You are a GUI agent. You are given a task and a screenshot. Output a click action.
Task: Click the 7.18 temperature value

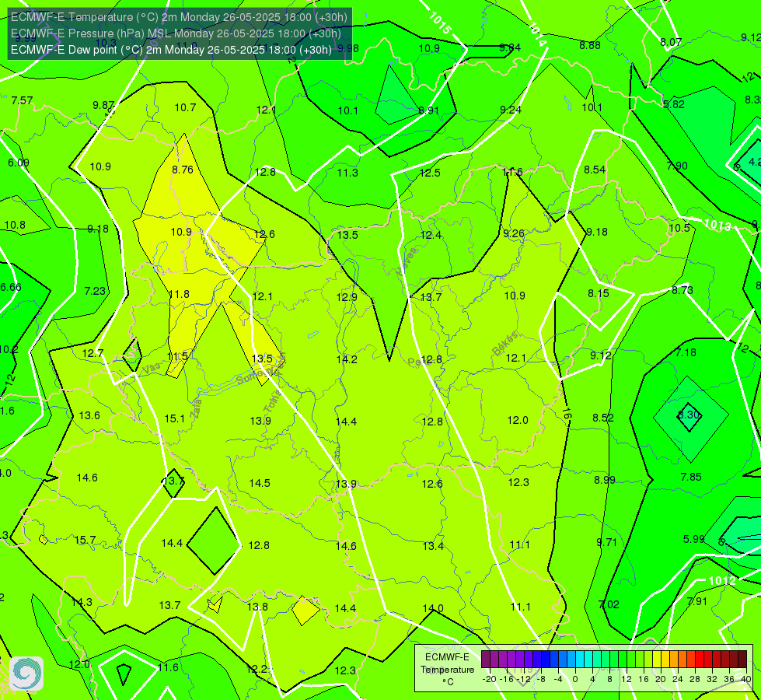686,352
